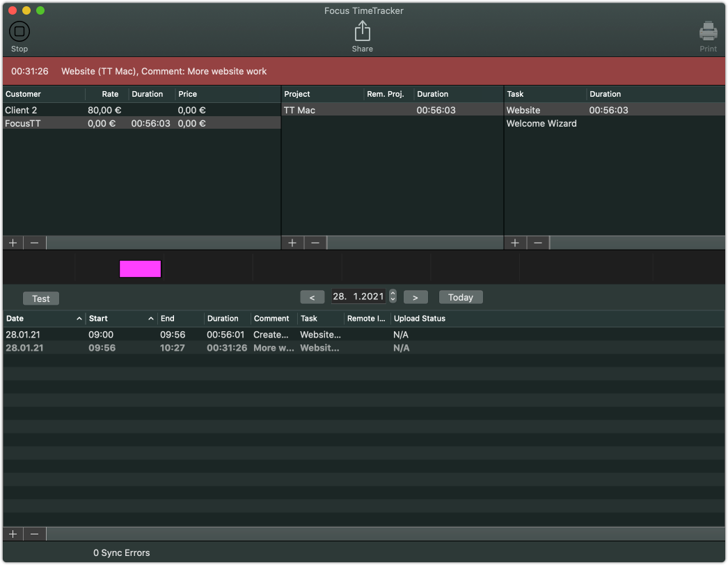Remove selected task with minus button
Viewport: 728px width, 565px height.
coord(538,243)
